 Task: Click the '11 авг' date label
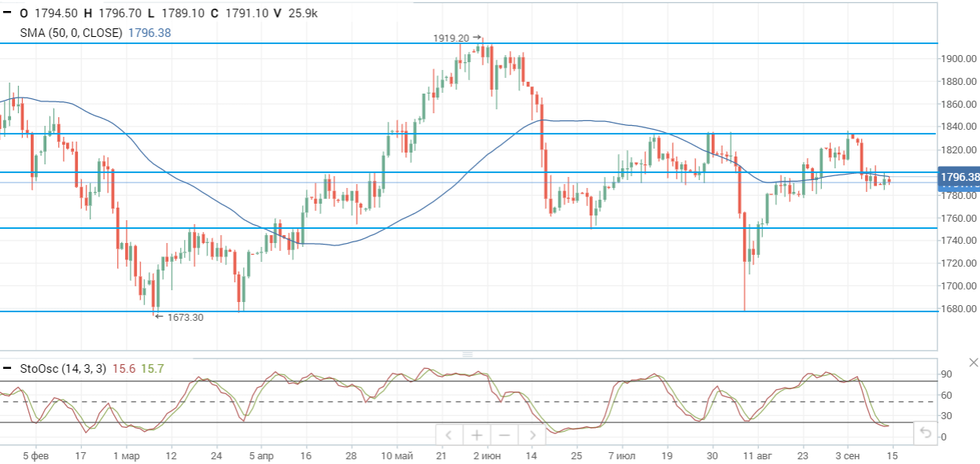click(x=758, y=456)
